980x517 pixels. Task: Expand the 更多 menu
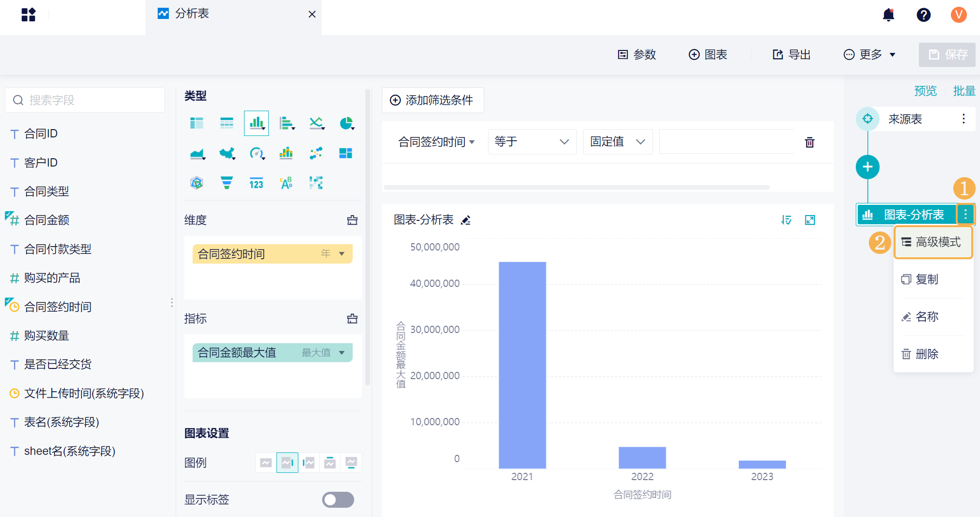click(x=870, y=54)
